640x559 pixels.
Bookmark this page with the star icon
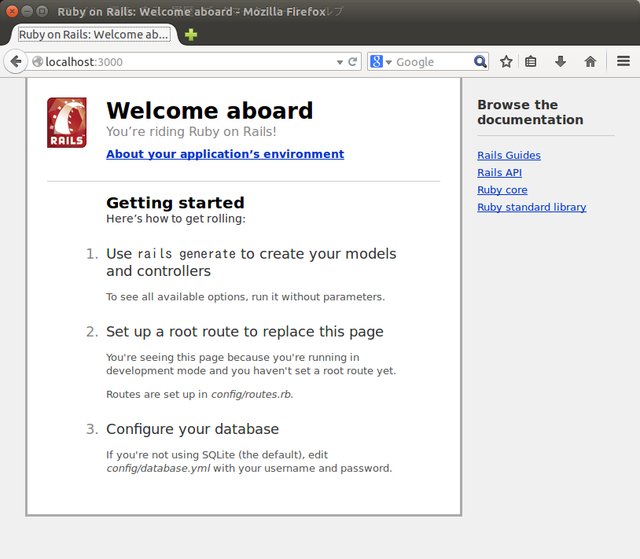[x=506, y=62]
